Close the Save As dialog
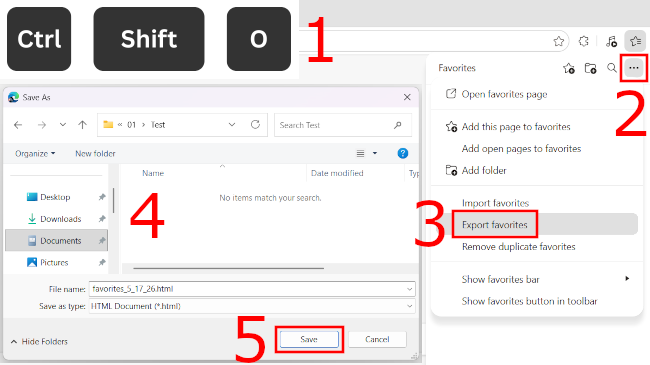Image resolution: width=650 pixels, height=365 pixels. pos(407,97)
